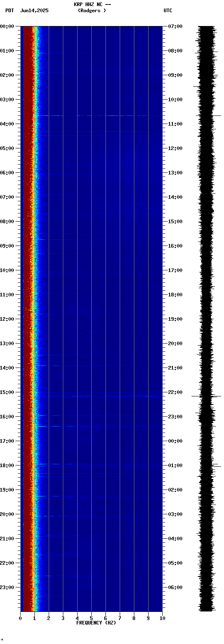This screenshot has width=224, height=644.
Task: Click the UTC timezone label
Action: click(168, 11)
